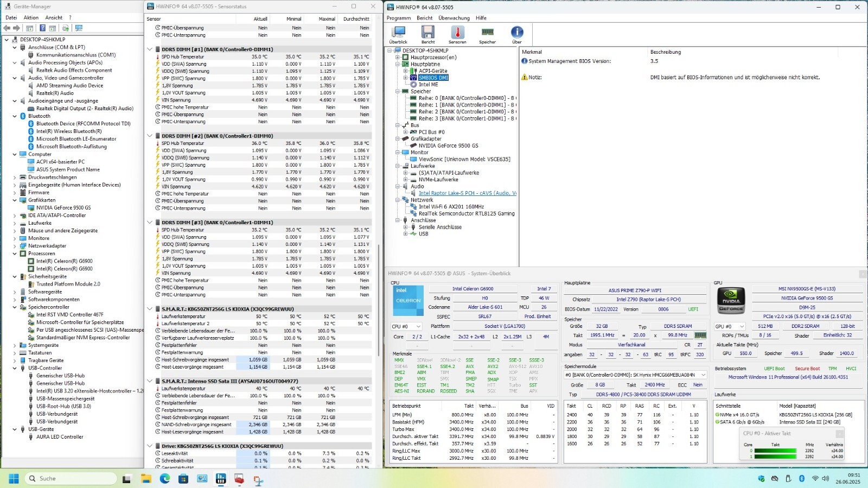Collapse the Speicher node in HWiNFO tree
The image size is (868, 488).
(x=397, y=91)
